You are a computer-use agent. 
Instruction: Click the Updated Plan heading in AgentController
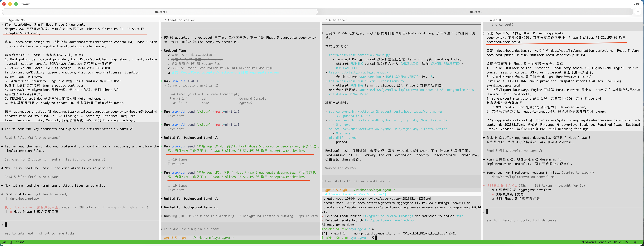point(175,51)
